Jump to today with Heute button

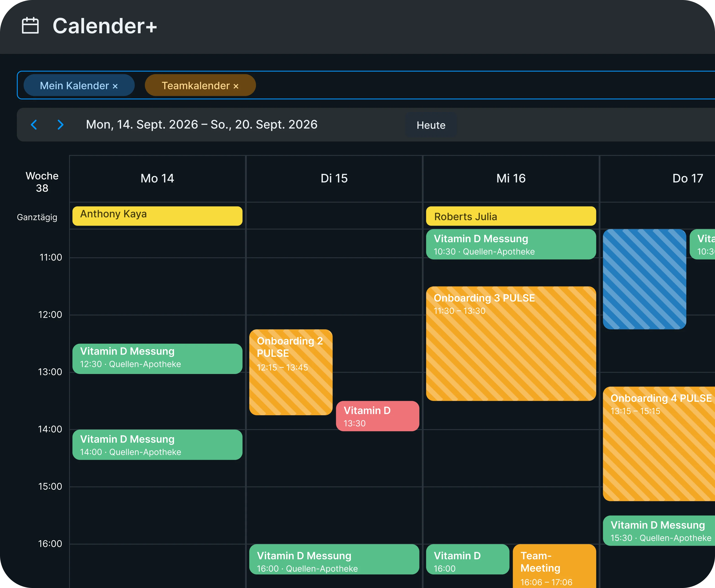tap(431, 125)
